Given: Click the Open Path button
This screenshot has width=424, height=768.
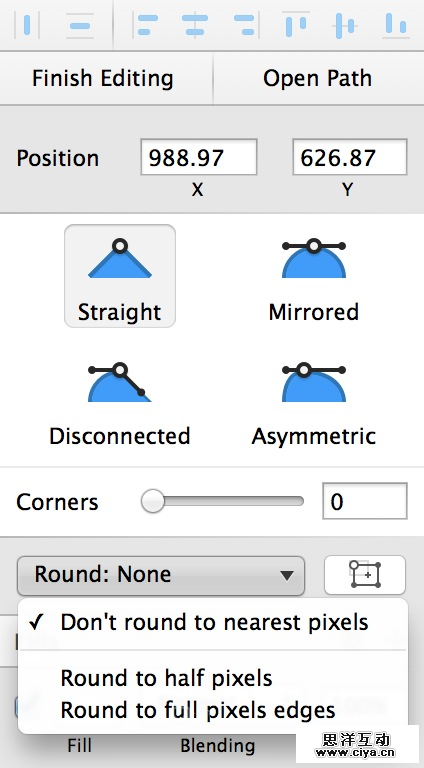Looking at the screenshot, I should pyautogui.click(x=318, y=78).
